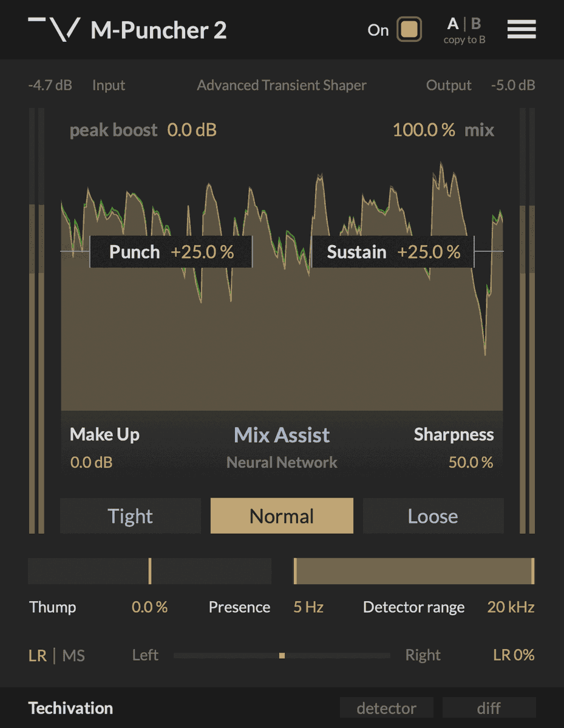Select the Normal mode
Image resolution: width=564 pixels, height=728 pixels.
[282, 516]
